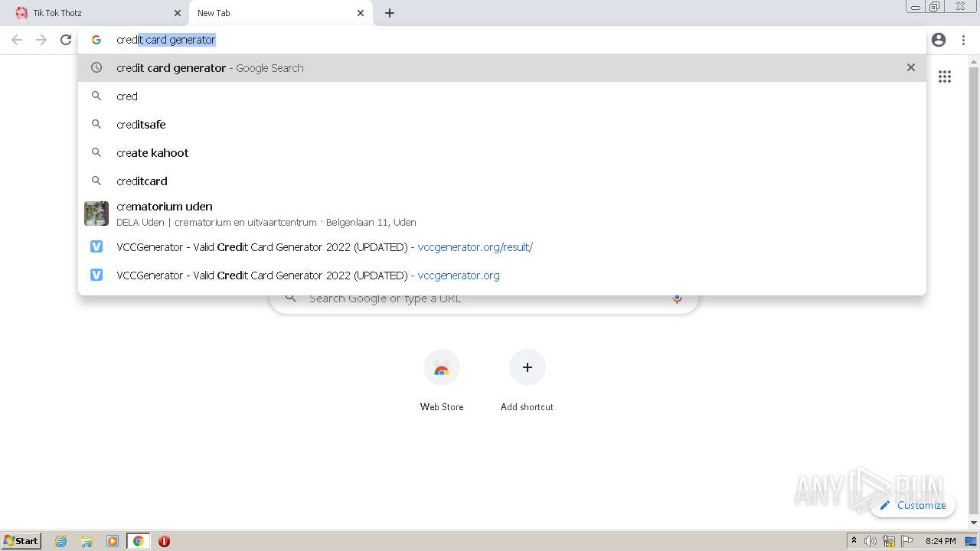Click the network tray icon
The height and width of the screenshot is (551, 980).
point(889,541)
